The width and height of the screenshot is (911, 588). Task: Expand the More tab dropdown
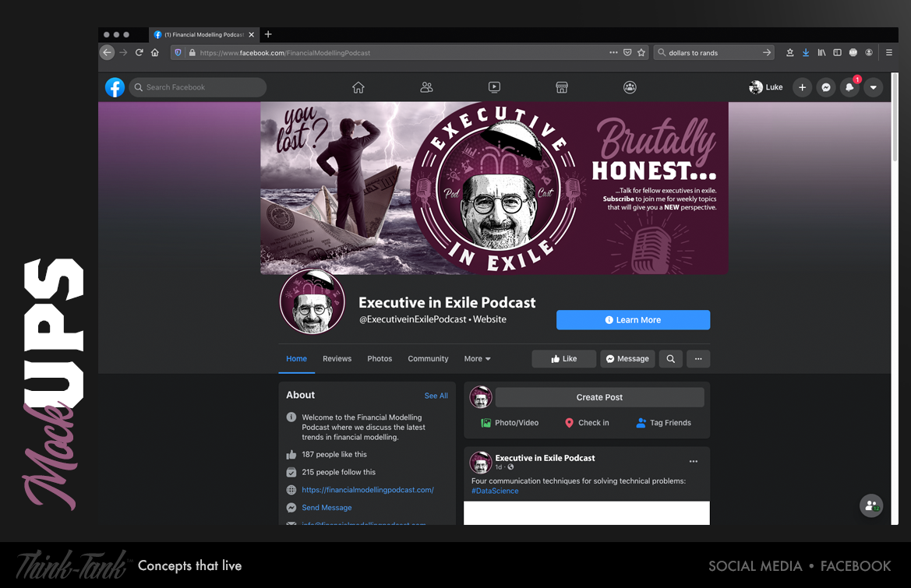click(478, 359)
